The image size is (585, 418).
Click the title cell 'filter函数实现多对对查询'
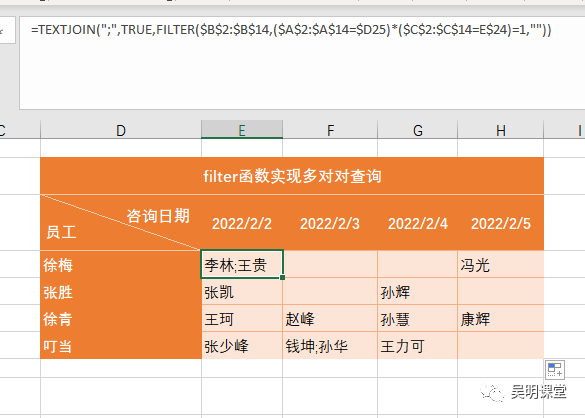(292, 176)
